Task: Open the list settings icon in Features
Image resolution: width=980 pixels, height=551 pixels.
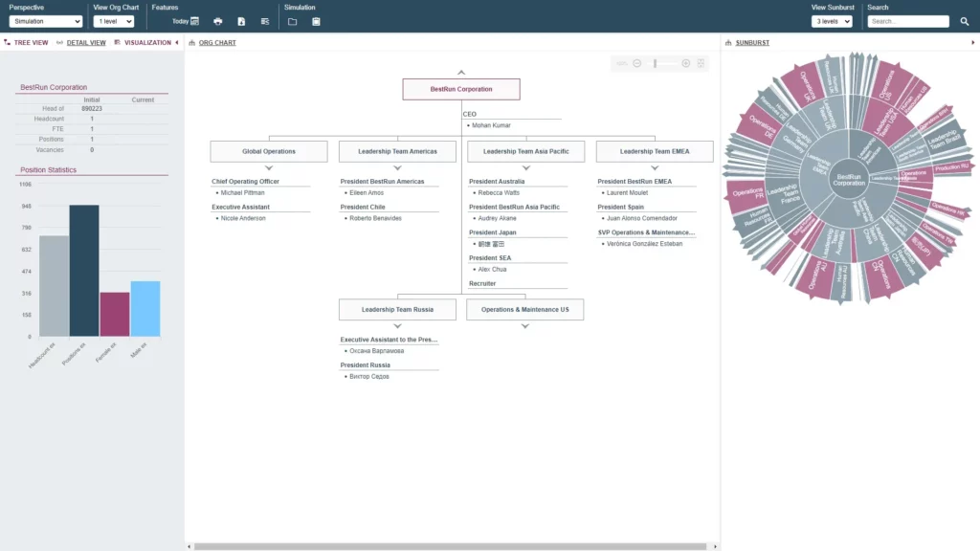Action: point(265,21)
